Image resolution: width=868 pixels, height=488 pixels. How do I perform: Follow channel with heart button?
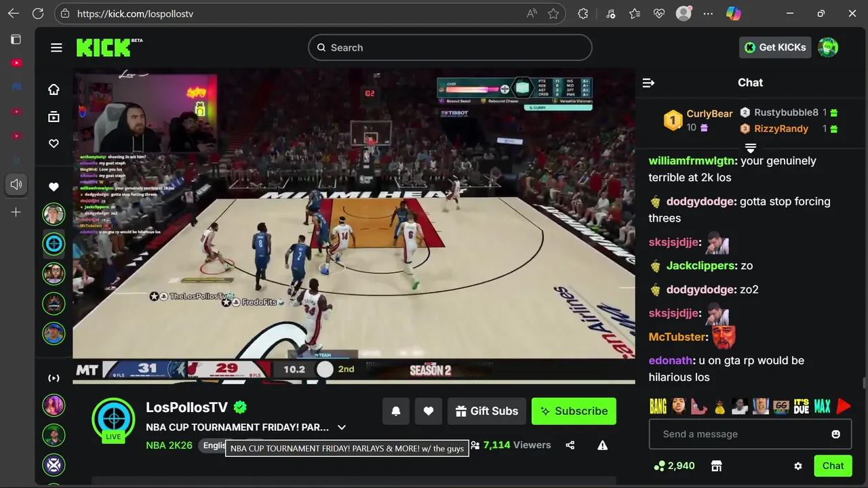point(429,411)
